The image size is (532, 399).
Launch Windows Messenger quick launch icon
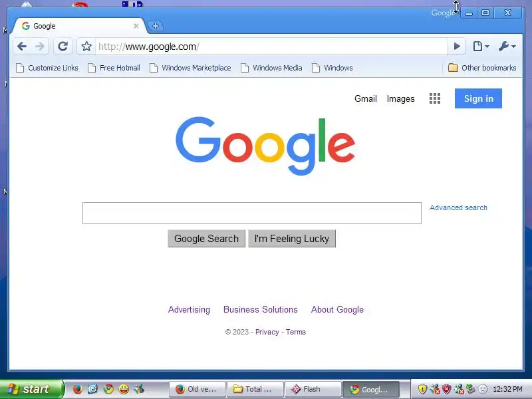139,389
